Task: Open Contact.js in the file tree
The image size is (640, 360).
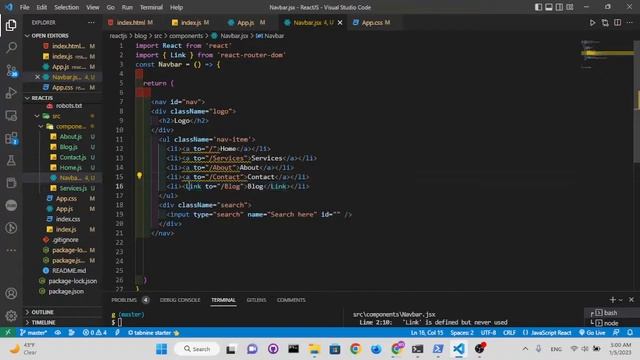Action: pyautogui.click(x=73, y=157)
